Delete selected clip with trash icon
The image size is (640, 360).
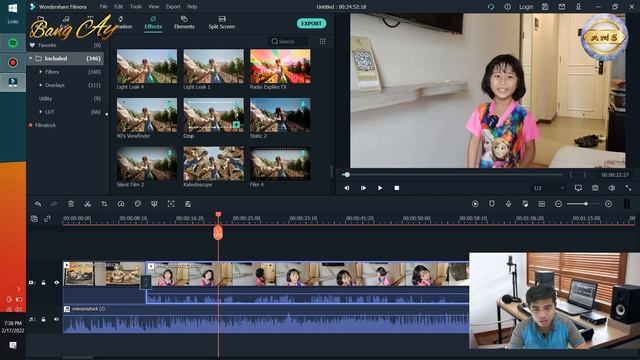coord(71,204)
